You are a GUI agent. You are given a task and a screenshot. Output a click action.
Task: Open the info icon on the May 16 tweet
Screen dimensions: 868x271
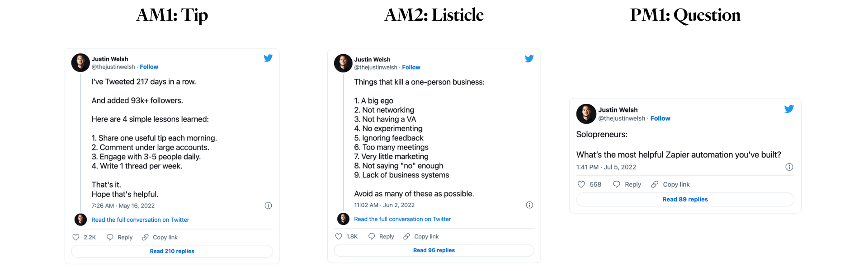point(268,206)
